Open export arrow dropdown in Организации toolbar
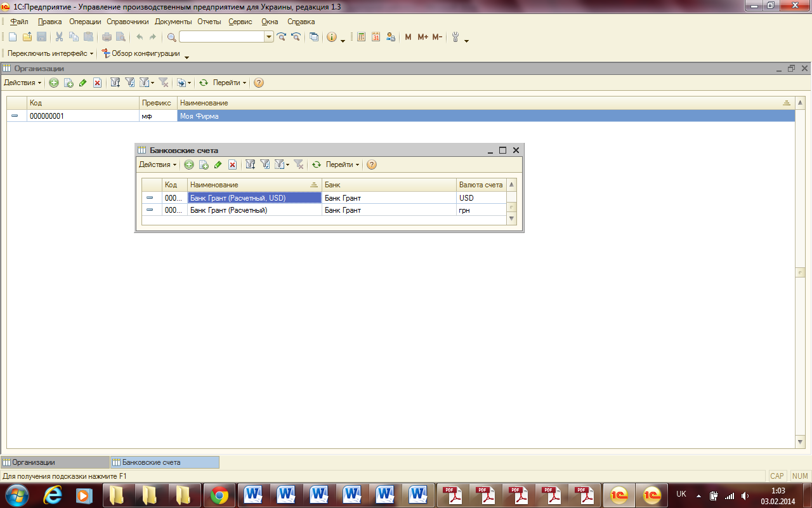Viewport: 812px width, 508px height. point(184,83)
